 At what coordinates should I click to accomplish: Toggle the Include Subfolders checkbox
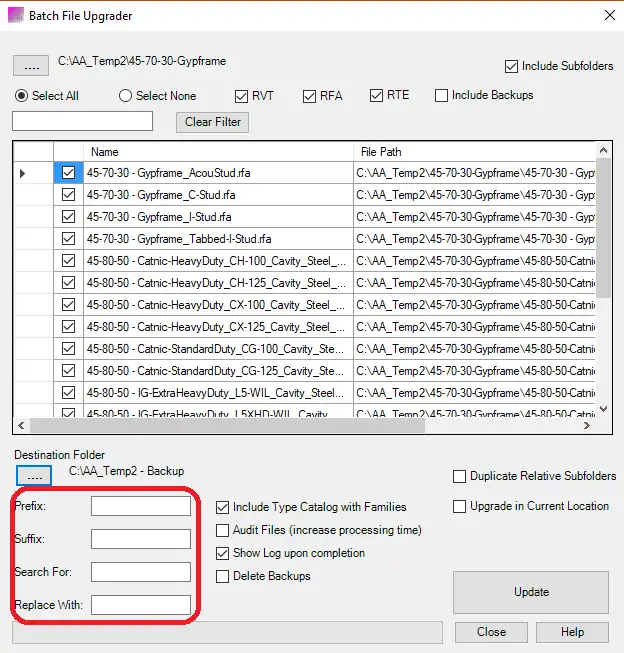pyautogui.click(x=513, y=67)
